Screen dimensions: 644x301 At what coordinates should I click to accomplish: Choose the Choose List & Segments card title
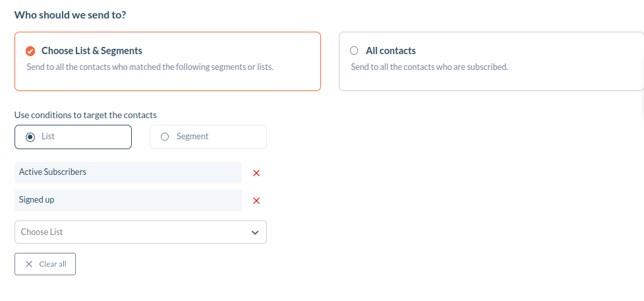[92, 51]
